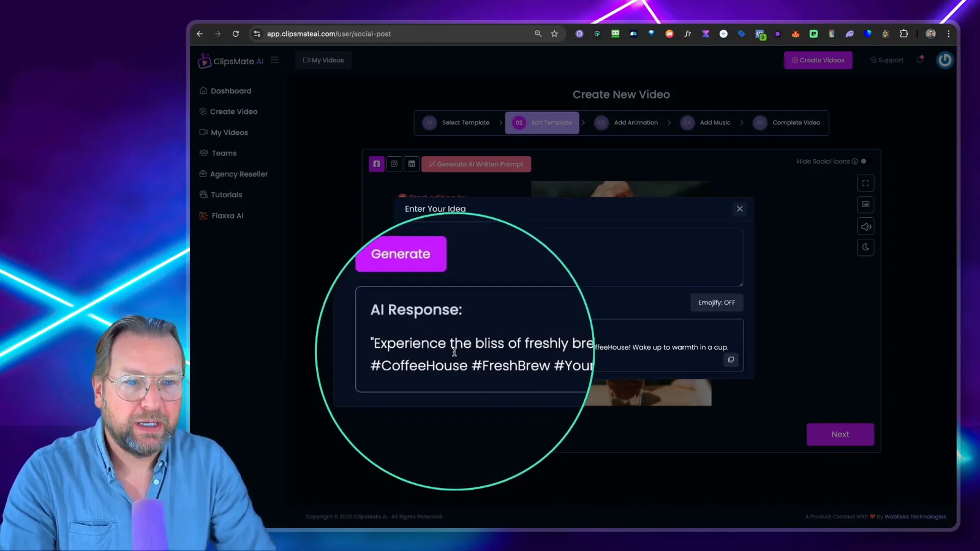Select the Edit Template step

tap(542, 122)
